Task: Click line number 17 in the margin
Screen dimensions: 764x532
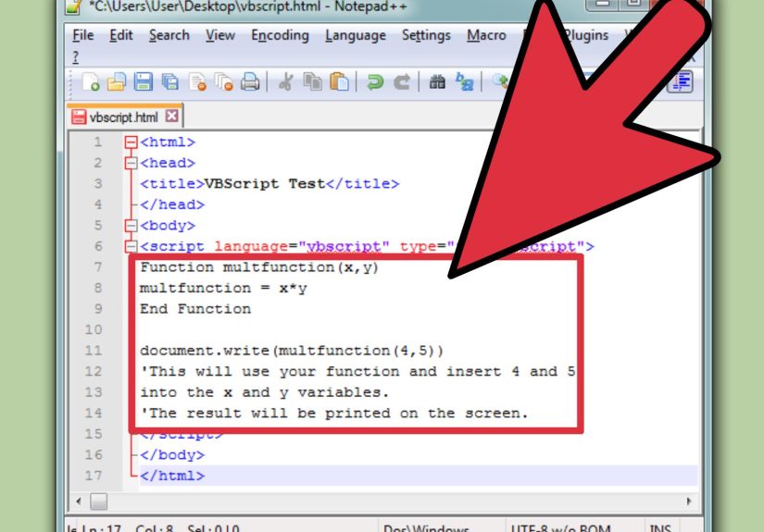Action: [x=93, y=476]
